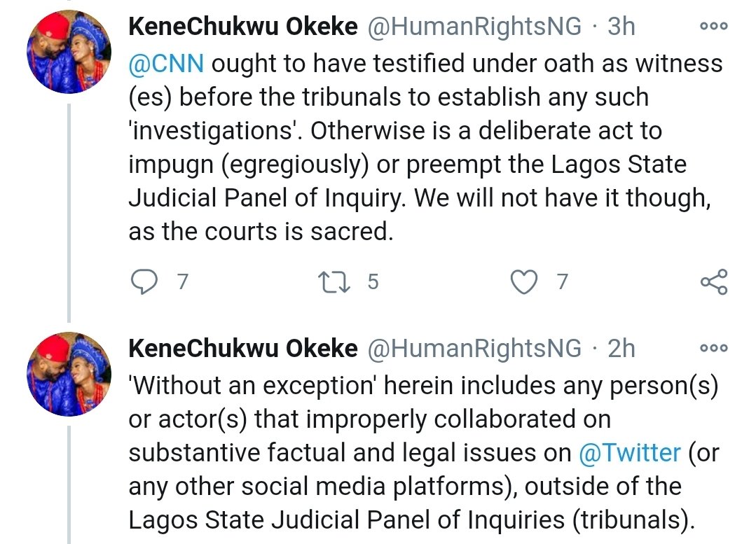Viewport: 756px width, 544px height.
Task: Click KeneChukwu Okeke's name on the first tweet
Action: click(x=242, y=27)
